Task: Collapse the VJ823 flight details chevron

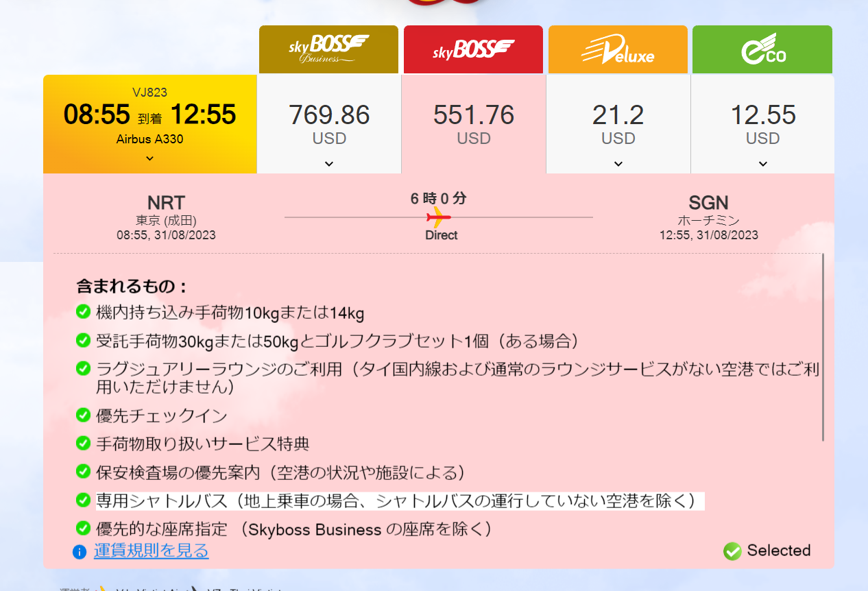Action: [149, 158]
